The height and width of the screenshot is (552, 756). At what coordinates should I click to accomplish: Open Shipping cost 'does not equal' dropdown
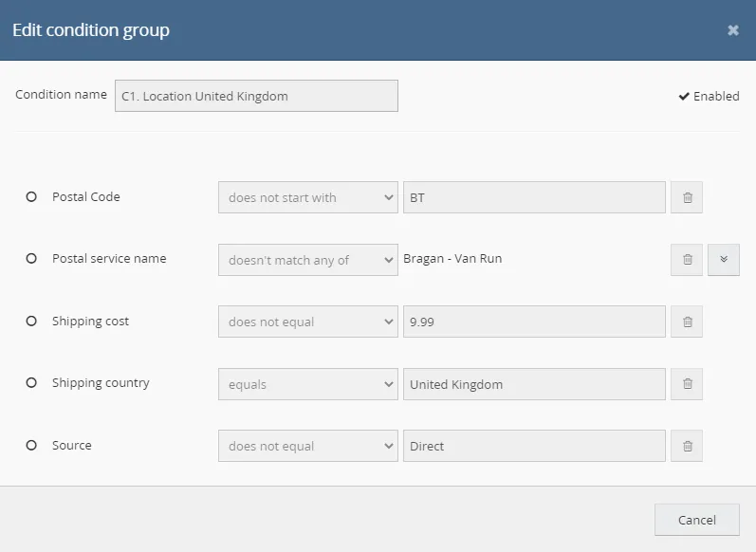308,322
